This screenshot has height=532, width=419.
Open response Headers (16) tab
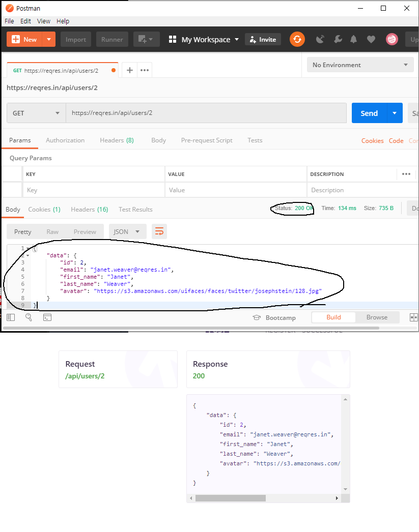pyautogui.click(x=90, y=210)
